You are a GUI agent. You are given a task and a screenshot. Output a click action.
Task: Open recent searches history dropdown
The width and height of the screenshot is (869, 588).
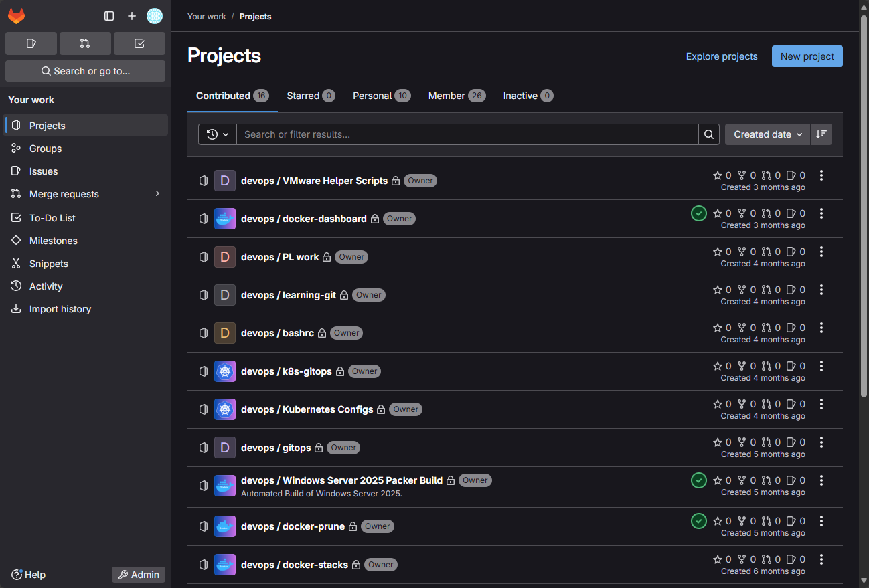[x=218, y=134]
